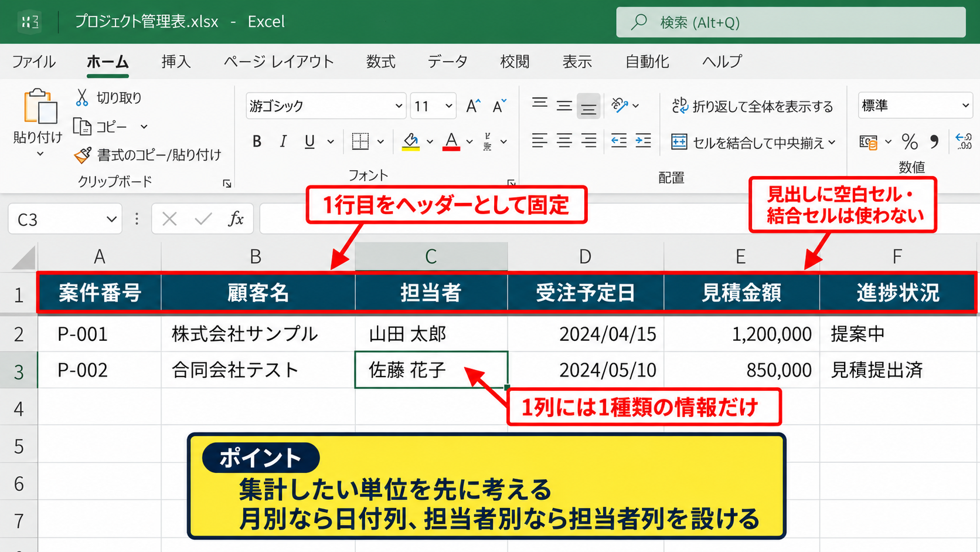This screenshot has width=980, height=552.
Task: Decrease the indent
Action: point(619,141)
